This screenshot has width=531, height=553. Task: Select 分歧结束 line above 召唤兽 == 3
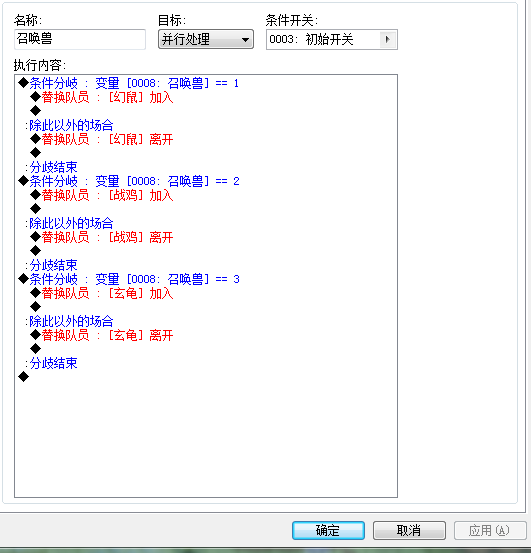[51, 265]
